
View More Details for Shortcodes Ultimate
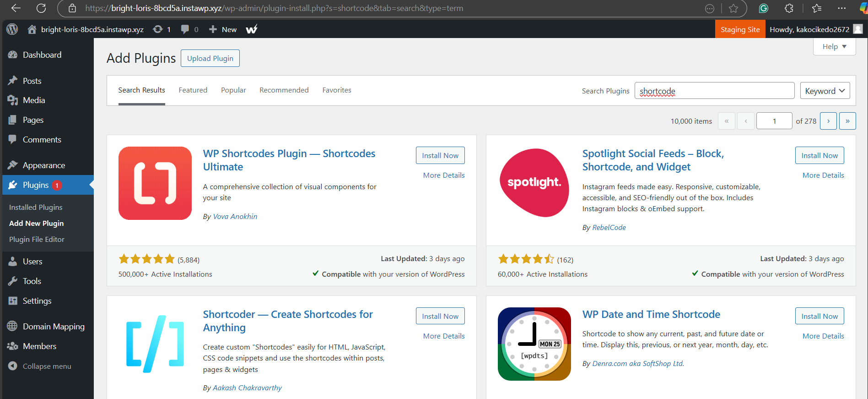pyautogui.click(x=444, y=175)
